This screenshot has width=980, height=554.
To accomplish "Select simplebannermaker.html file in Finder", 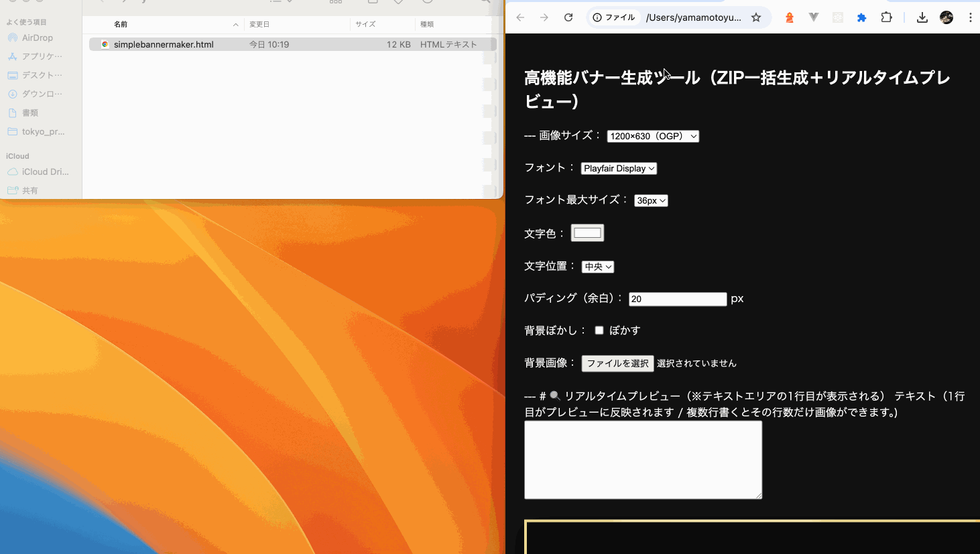I will pyautogui.click(x=164, y=44).
